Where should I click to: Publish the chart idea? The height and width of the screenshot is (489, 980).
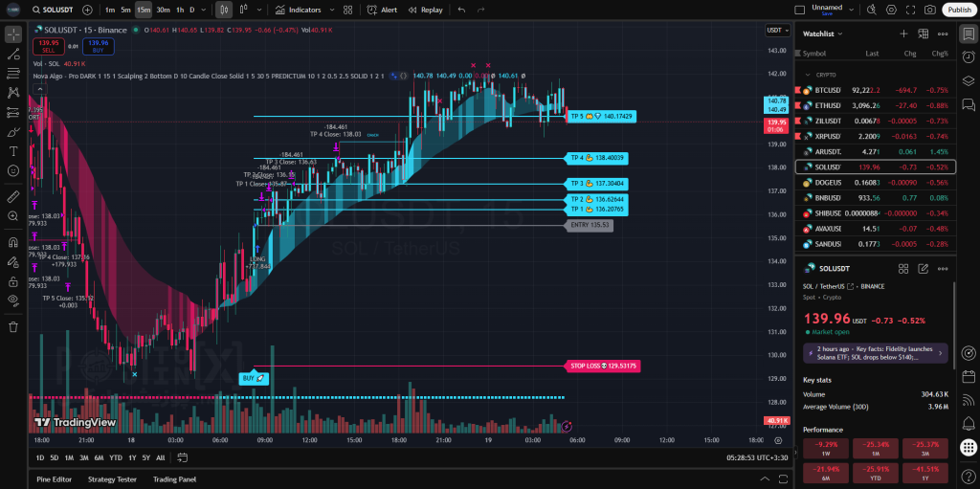click(x=959, y=10)
